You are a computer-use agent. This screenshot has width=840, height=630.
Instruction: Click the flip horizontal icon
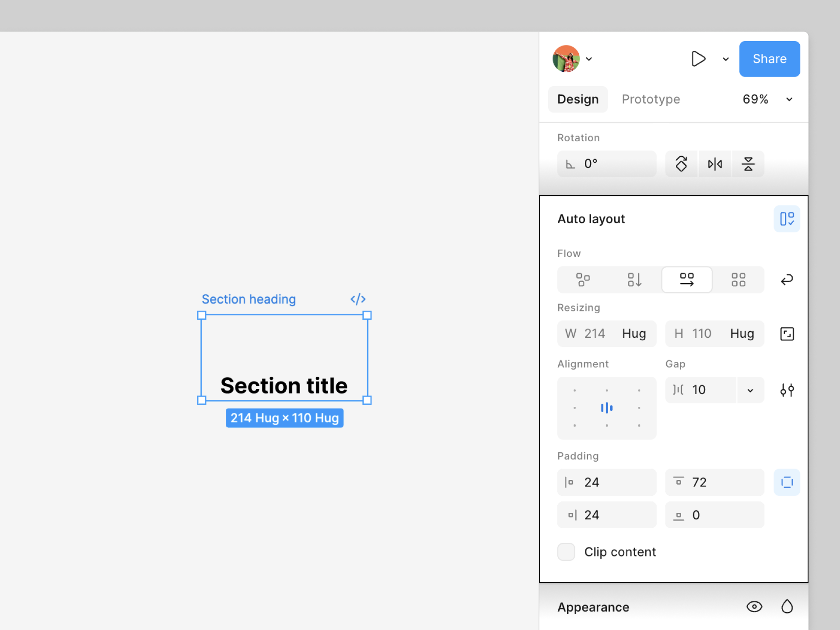715,164
